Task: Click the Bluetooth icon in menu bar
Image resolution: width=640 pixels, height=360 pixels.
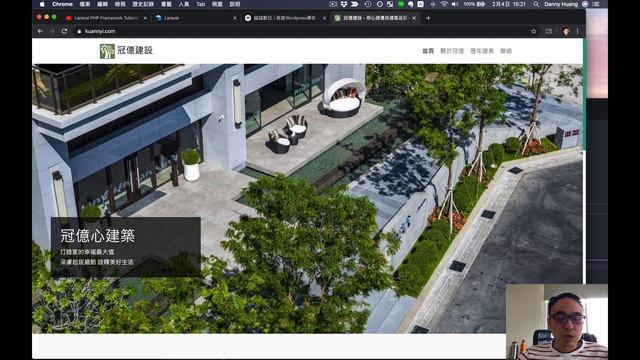Action: click(x=433, y=4)
